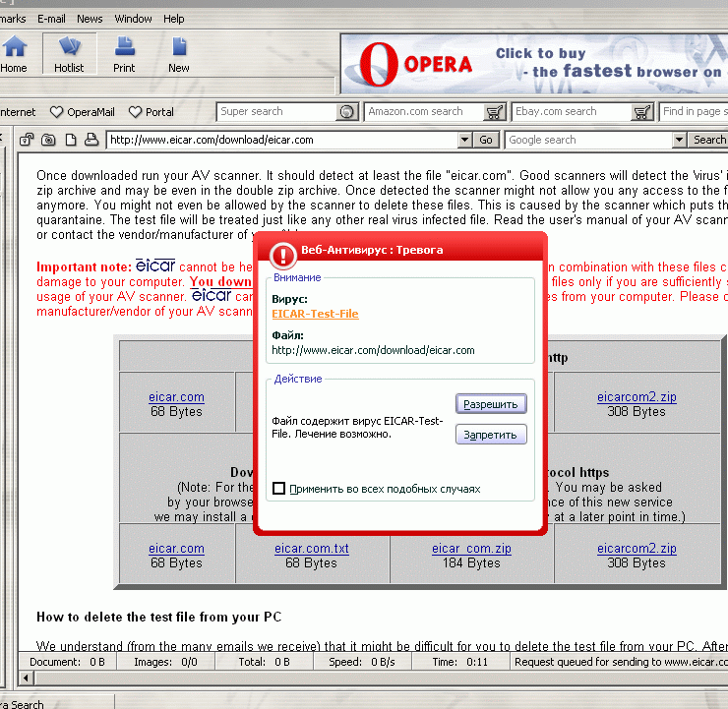728x709 pixels.
Task: Click the 'Images: 0/0' status entry
Action: click(x=165, y=662)
